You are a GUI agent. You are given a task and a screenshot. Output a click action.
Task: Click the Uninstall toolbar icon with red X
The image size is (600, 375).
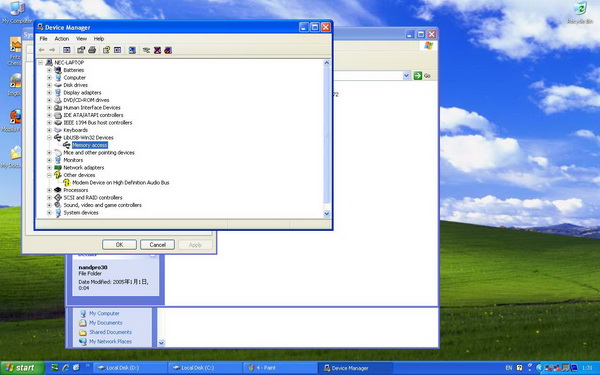tap(157, 50)
